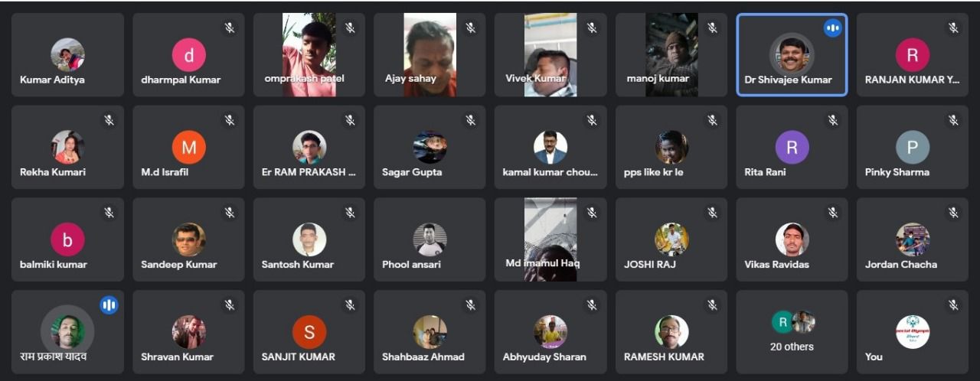Click the audio indicator on राम प्रकाश यादव's tile
The width and height of the screenshot is (980, 381).
tap(109, 305)
